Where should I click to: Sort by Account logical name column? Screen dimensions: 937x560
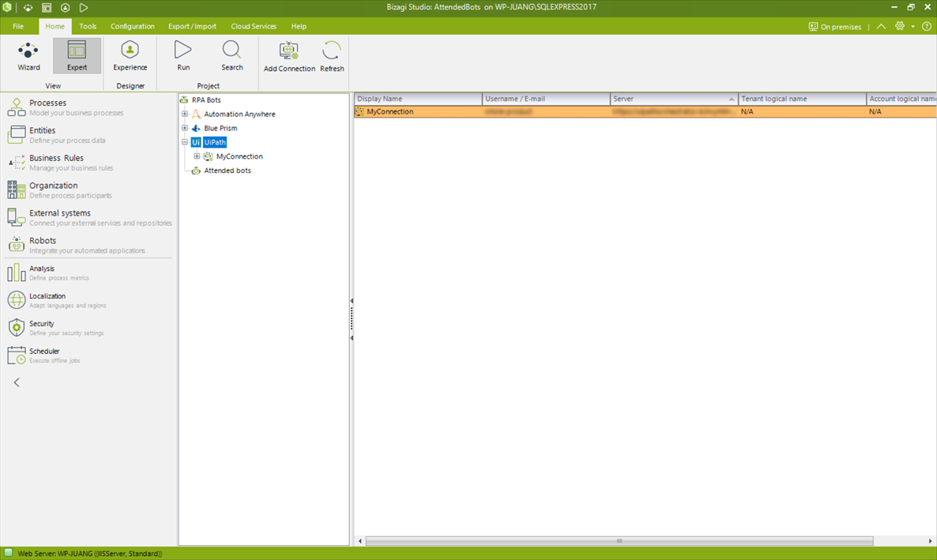901,99
